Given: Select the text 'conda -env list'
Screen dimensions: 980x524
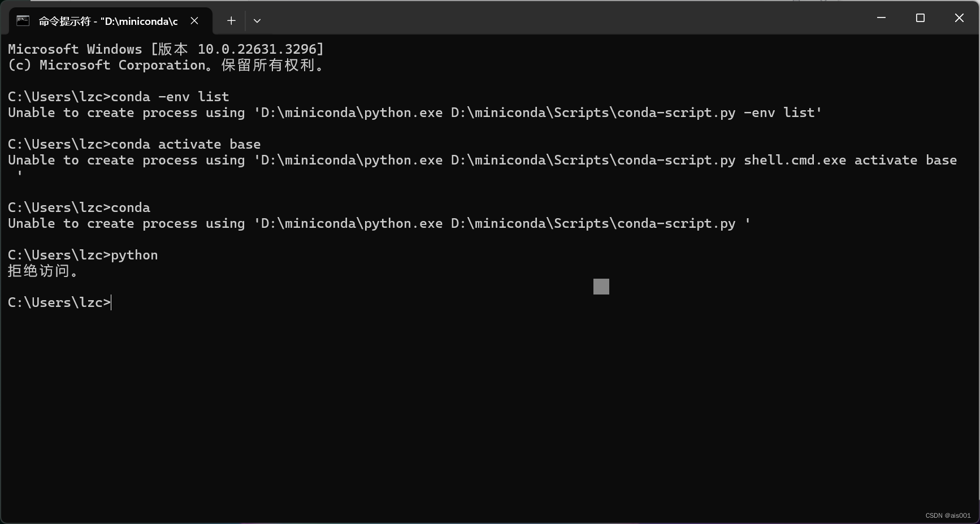Looking at the screenshot, I should click(168, 96).
